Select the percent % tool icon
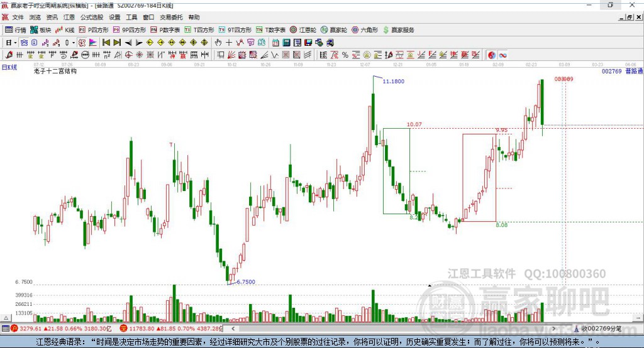 pos(345,55)
